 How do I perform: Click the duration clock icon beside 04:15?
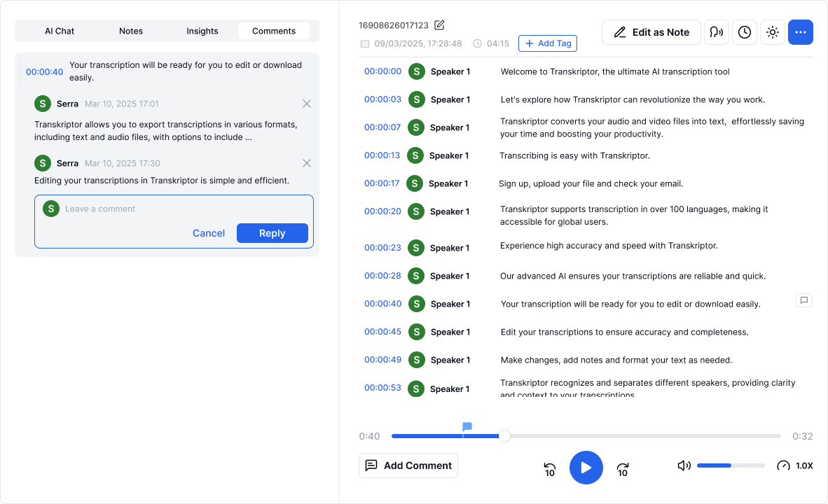pos(477,43)
